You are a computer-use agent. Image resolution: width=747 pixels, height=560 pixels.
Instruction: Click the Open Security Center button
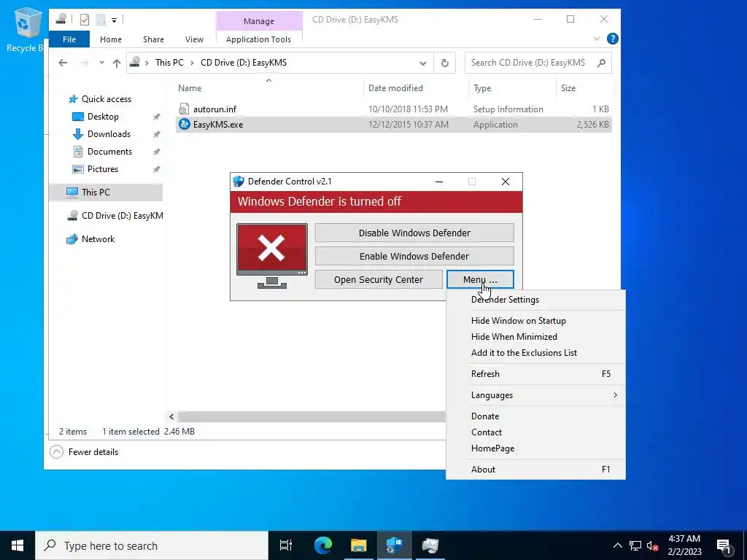379,279
